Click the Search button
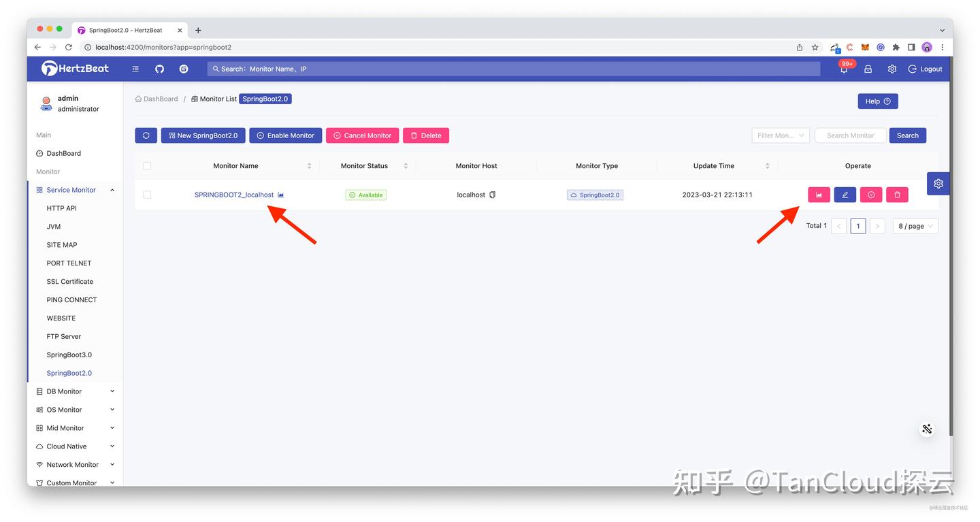Image resolution: width=980 pixels, height=522 pixels. click(x=908, y=135)
